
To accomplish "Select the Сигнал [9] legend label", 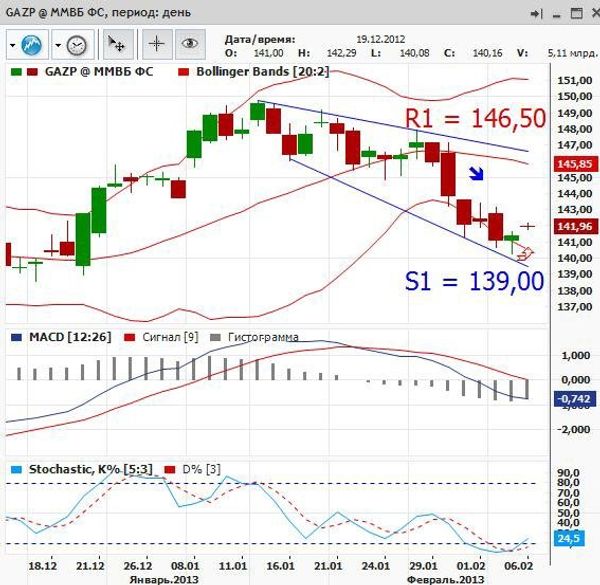I will (170, 337).
